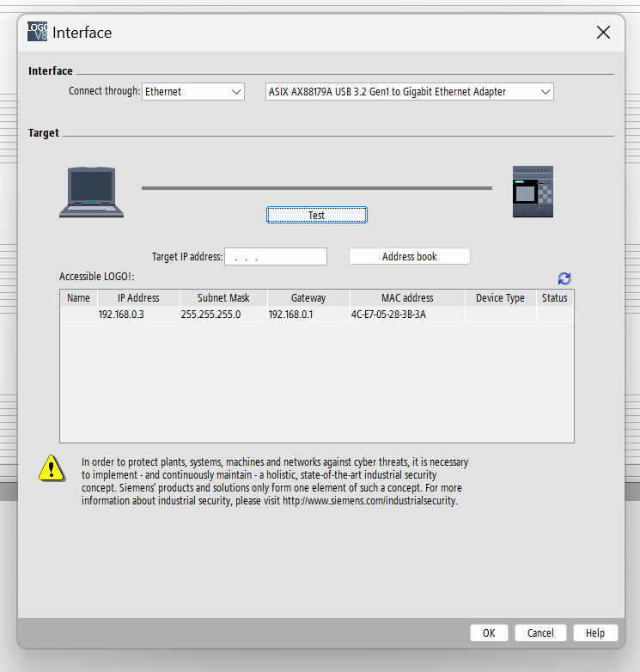Sort by the Name column header
This screenshot has height=672, width=640.
pos(78,298)
